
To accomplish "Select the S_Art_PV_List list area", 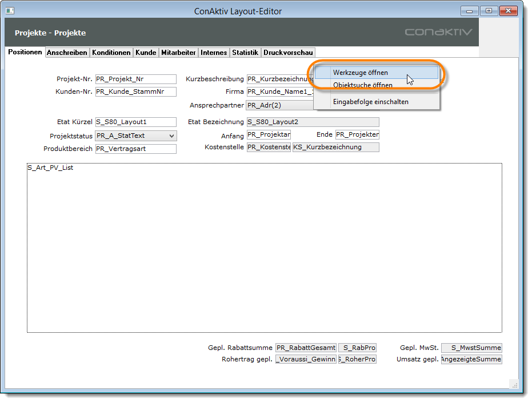I will [264, 248].
